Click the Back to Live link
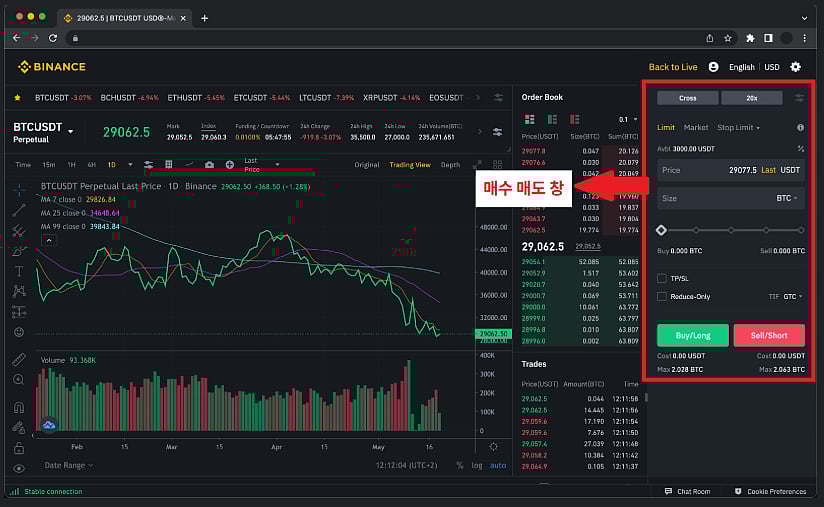Viewport: 824px width, 507px height. pyautogui.click(x=673, y=67)
